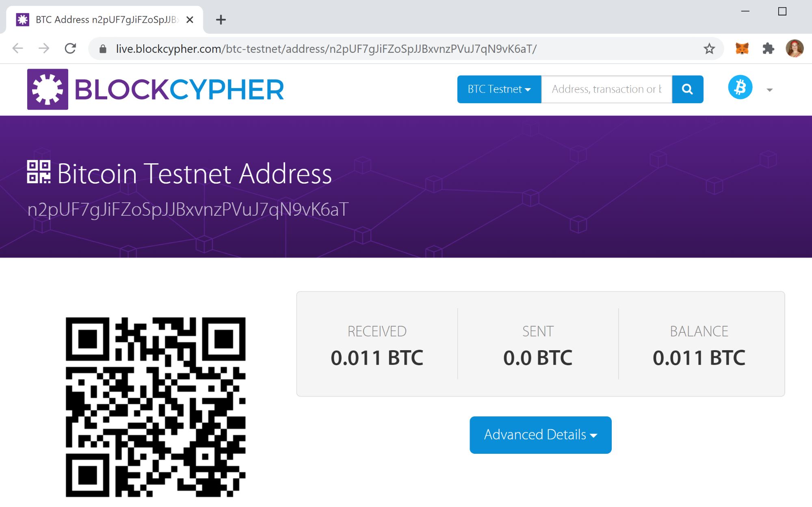This screenshot has width=812, height=507.
Task: Focus the address or transaction search field
Action: [x=606, y=89]
